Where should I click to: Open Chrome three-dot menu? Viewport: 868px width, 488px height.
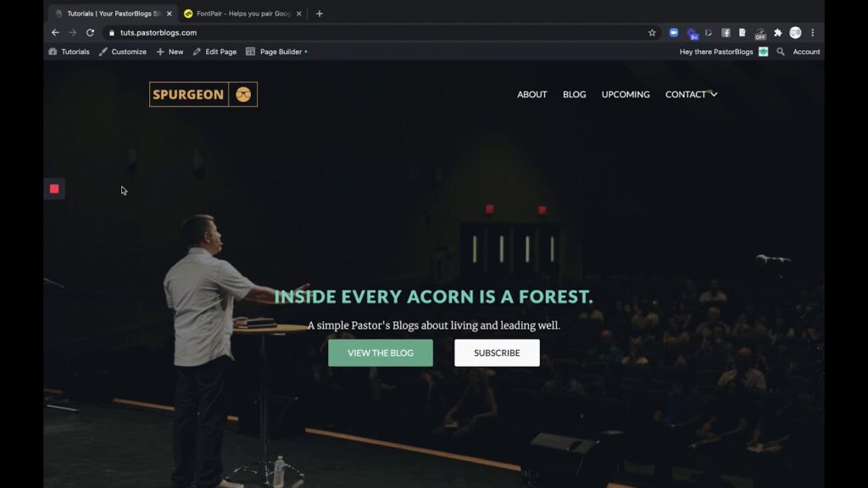click(813, 33)
